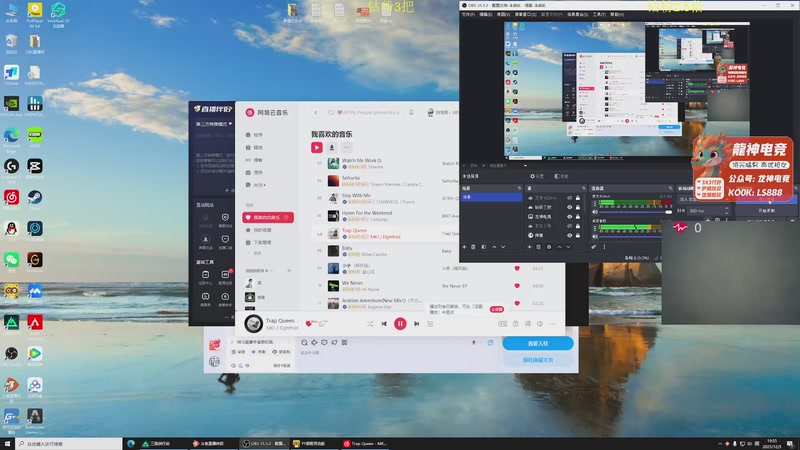This screenshot has width=800, height=450.
Task: Open the Windows Start menu
Action: click(x=7, y=444)
